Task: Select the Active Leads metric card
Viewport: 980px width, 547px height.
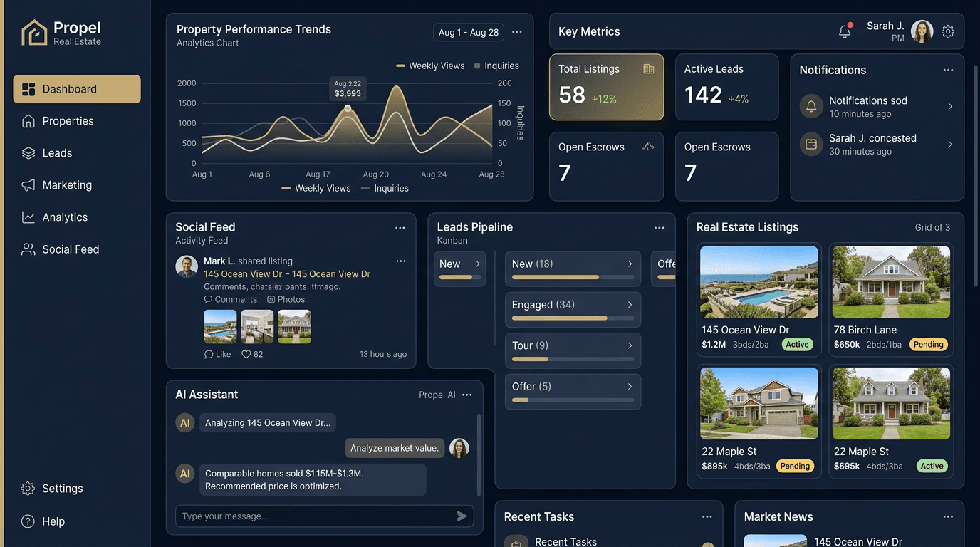Action: pos(726,87)
